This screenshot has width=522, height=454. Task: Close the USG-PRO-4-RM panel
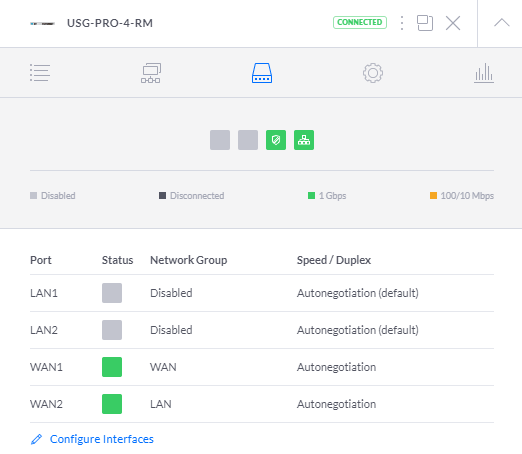tap(453, 23)
